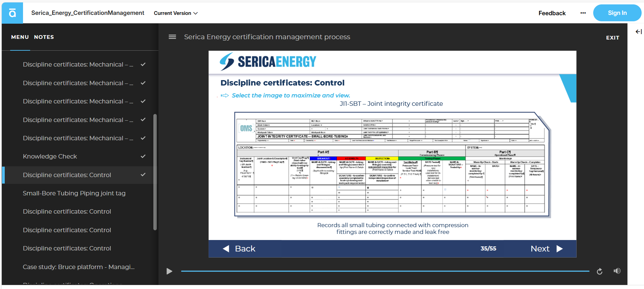Image resolution: width=644 pixels, height=289 pixels.
Task: Open the more options ellipsis menu
Action: 583,13
